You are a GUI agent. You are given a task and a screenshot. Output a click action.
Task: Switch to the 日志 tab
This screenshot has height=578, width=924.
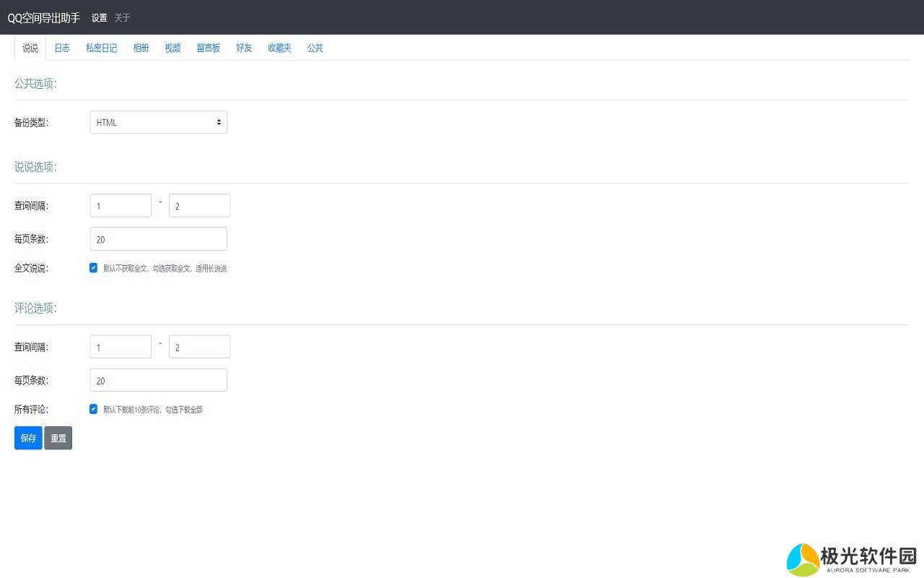pos(62,48)
